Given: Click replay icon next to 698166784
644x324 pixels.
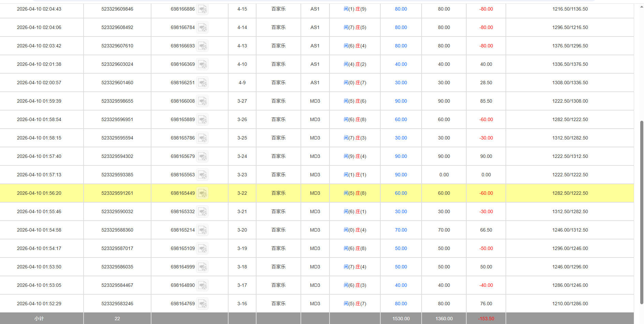Looking at the screenshot, I should pyautogui.click(x=203, y=28).
